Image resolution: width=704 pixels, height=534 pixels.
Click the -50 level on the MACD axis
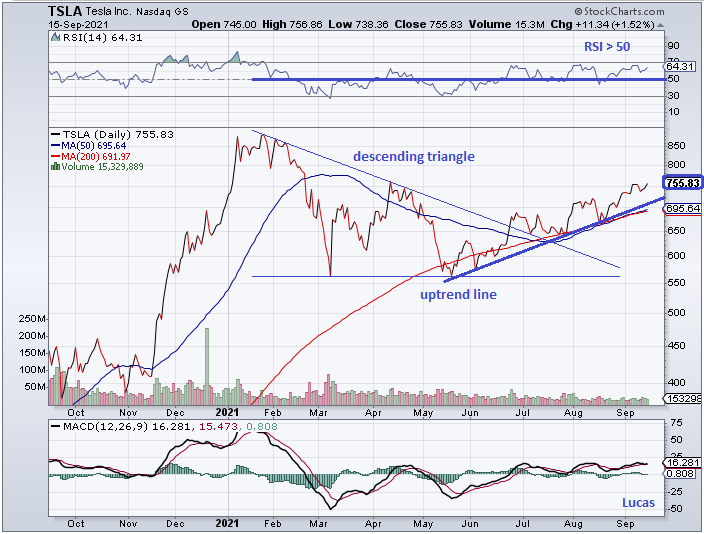pos(674,509)
